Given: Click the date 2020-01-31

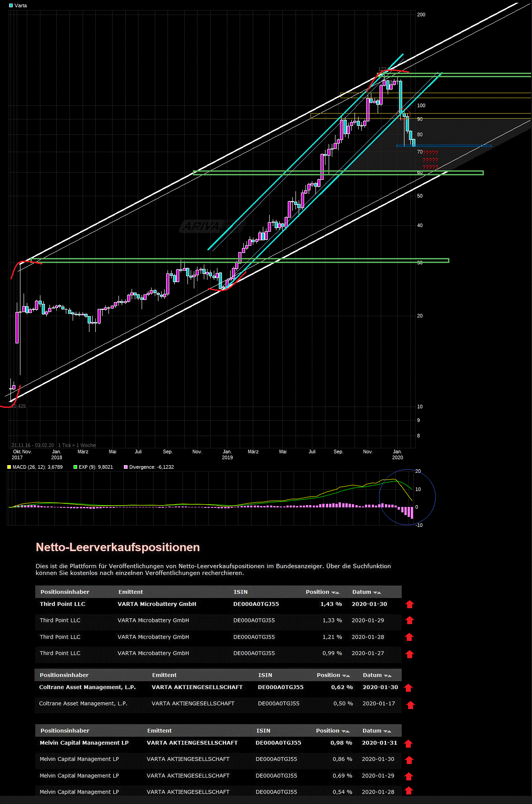Looking at the screenshot, I should 379,743.
